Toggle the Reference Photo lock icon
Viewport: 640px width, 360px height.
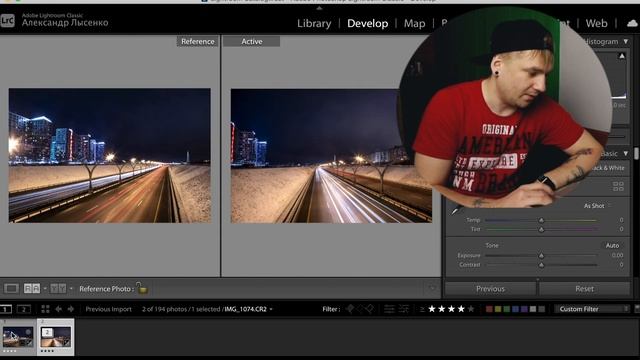142,288
